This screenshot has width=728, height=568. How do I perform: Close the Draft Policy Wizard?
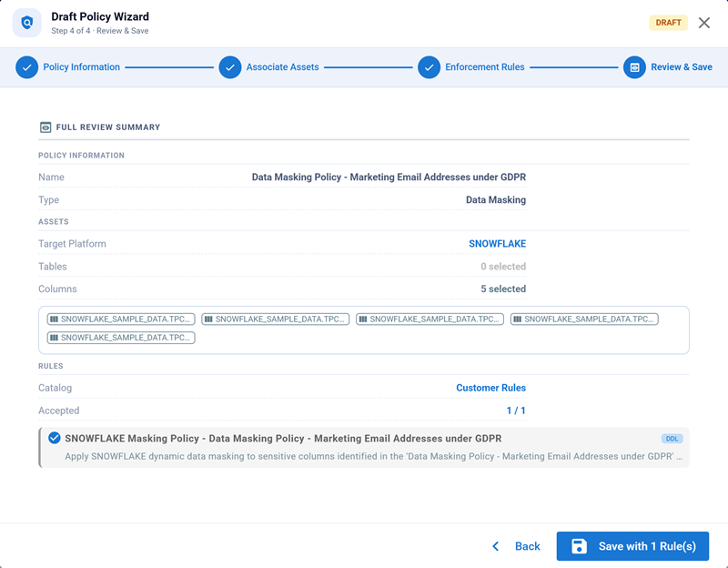pyautogui.click(x=703, y=23)
